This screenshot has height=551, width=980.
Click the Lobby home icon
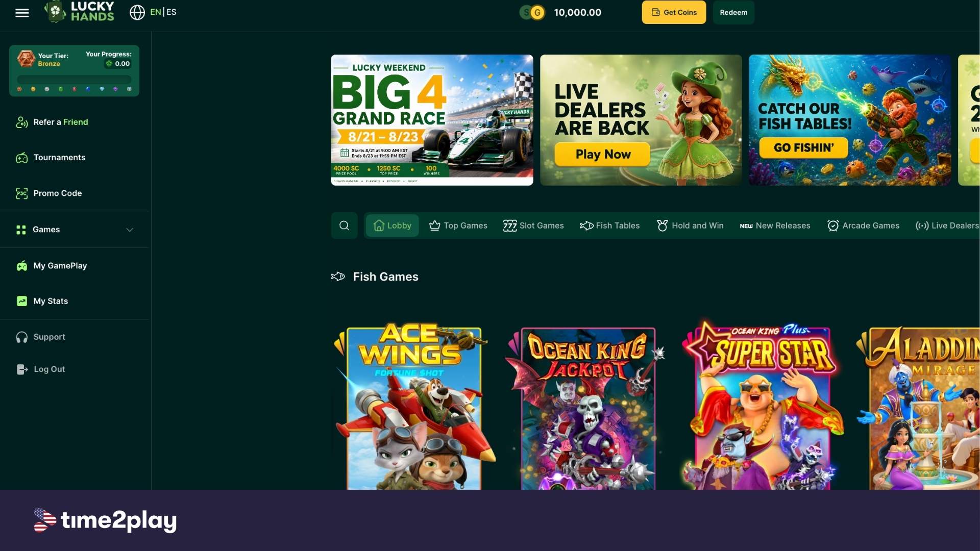pos(379,226)
